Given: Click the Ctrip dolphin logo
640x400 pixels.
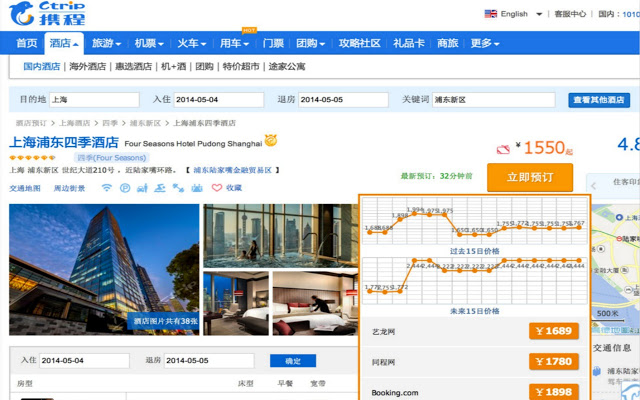Looking at the screenshot, I should 22,13.
